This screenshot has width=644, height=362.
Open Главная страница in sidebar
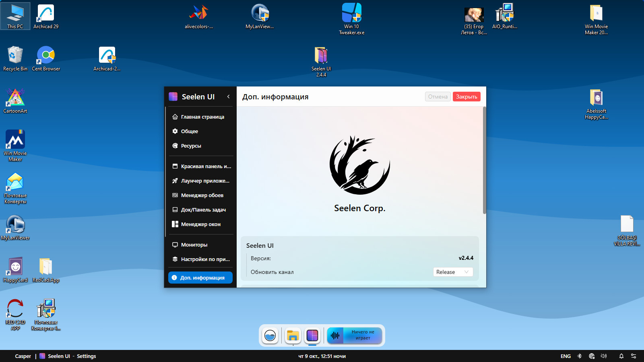click(x=200, y=117)
